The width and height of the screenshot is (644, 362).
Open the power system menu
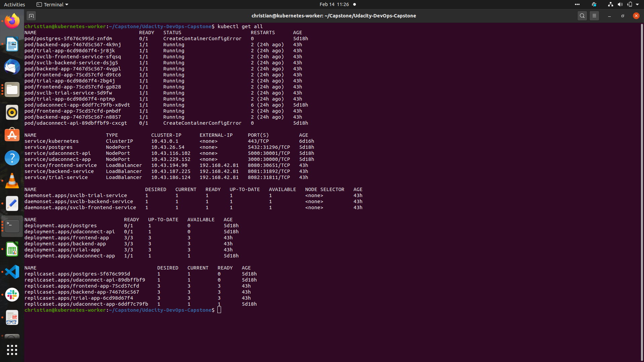(x=630, y=4)
